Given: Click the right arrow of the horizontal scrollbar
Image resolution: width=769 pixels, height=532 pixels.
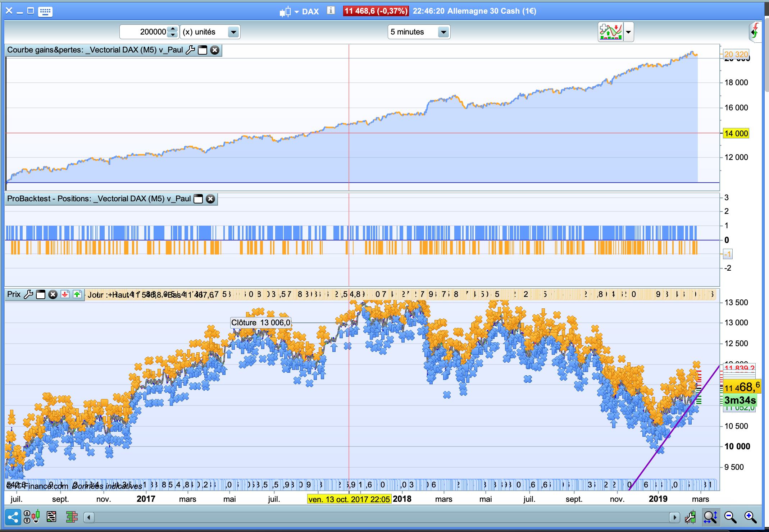Looking at the screenshot, I should tap(674, 517).
